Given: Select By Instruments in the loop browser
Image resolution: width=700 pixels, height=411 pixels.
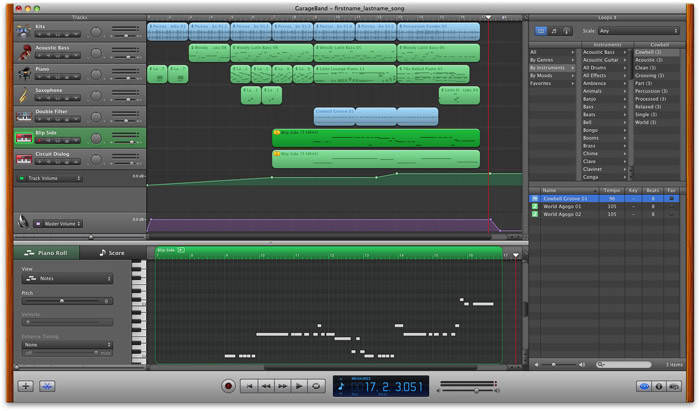Looking at the screenshot, I should pos(552,68).
